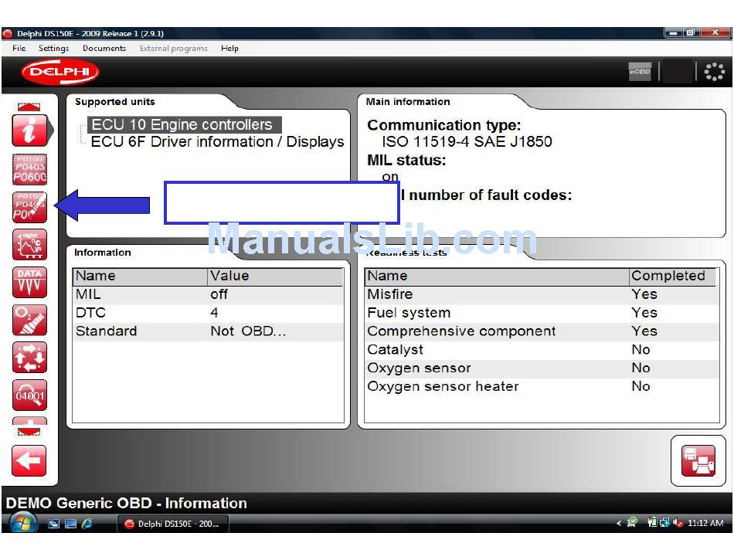
Task: Select the Comprehensive component row
Action: click(542, 331)
